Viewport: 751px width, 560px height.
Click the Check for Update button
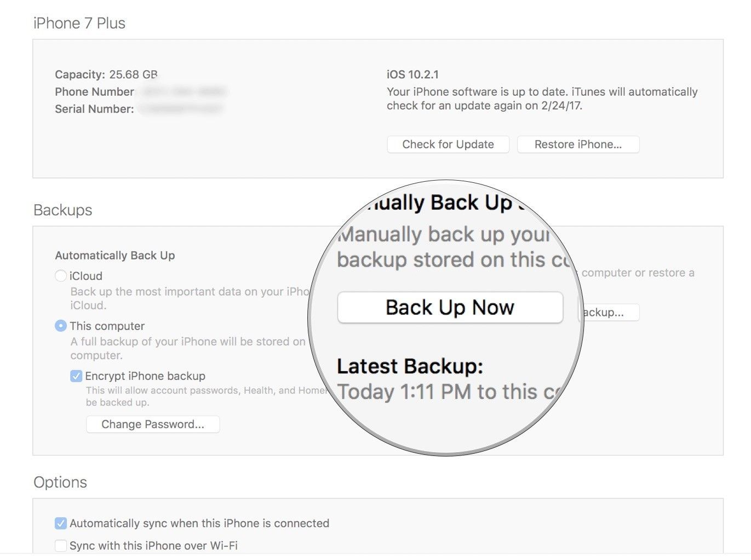point(448,145)
